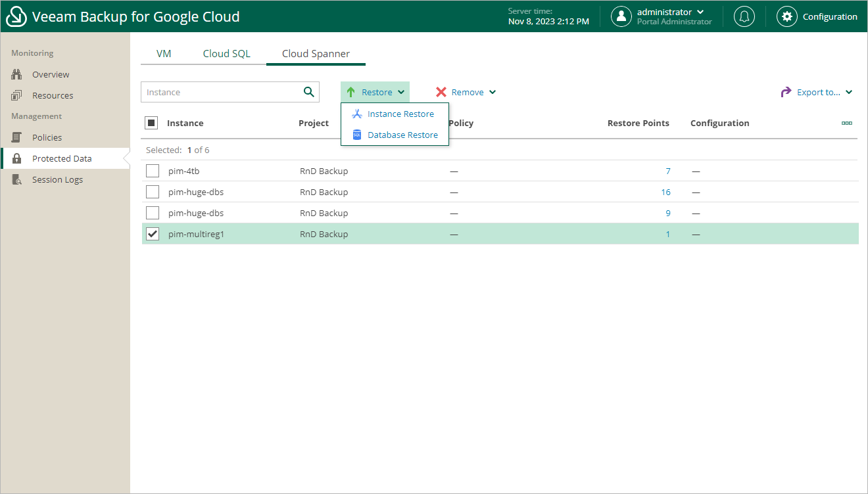
Task: Toggle the select-all header checkbox
Action: pos(151,123)
